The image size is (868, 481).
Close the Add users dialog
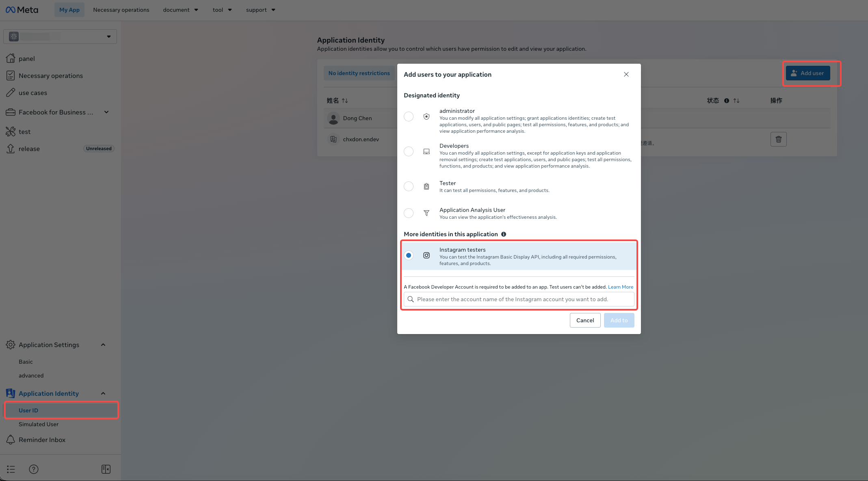[626, 74]
